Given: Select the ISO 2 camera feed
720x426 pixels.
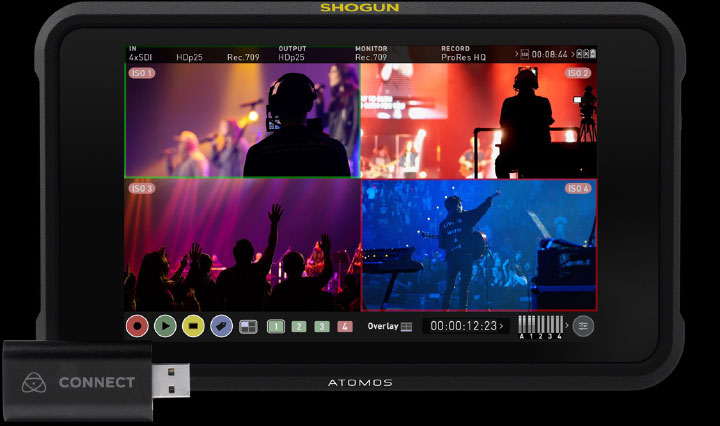Looking at the screenshot, I should pos(479,120).
